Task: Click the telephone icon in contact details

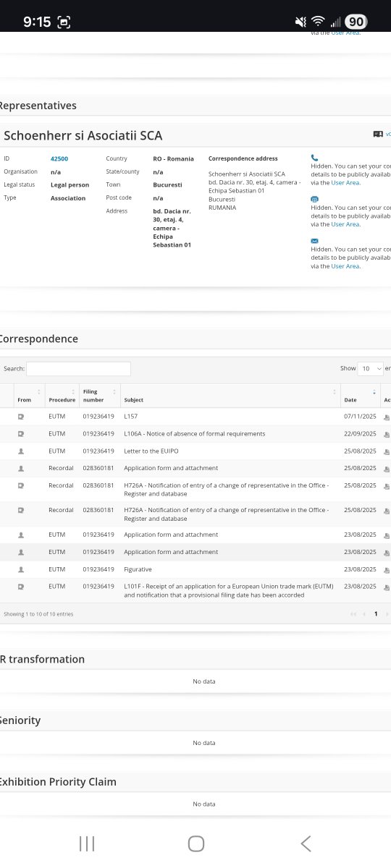Action: (x=314, y=157)
